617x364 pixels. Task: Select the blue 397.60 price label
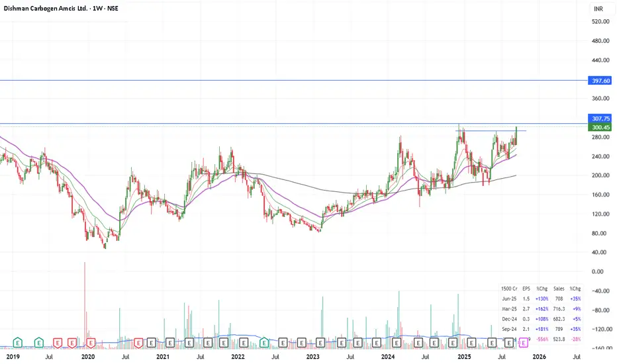tap(600, 81)
